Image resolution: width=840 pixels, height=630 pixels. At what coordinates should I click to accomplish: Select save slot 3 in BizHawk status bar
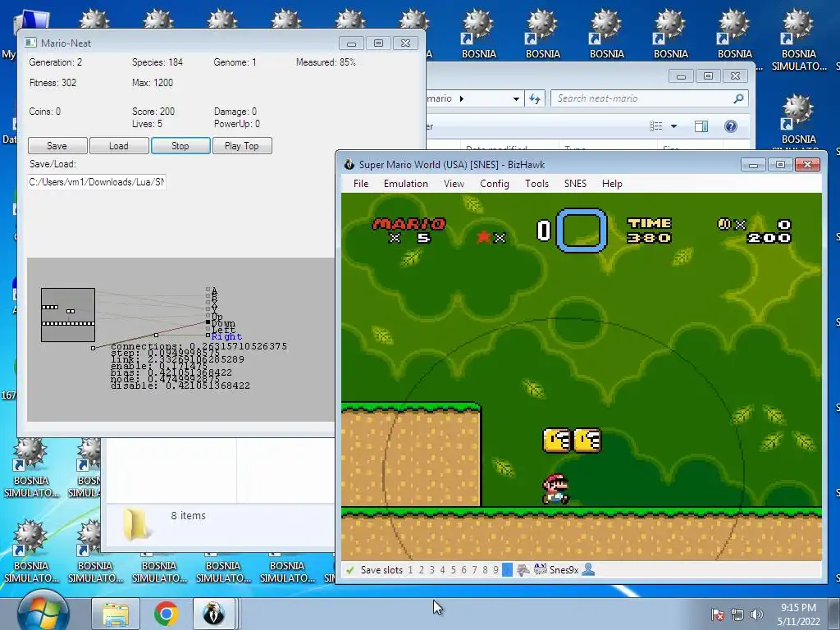(431, 570)
